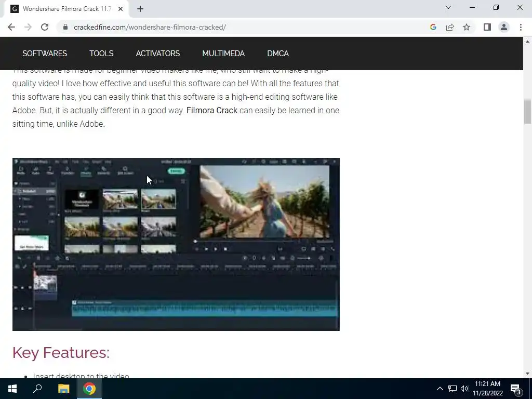Open network status in system tray

coord(453,389)
